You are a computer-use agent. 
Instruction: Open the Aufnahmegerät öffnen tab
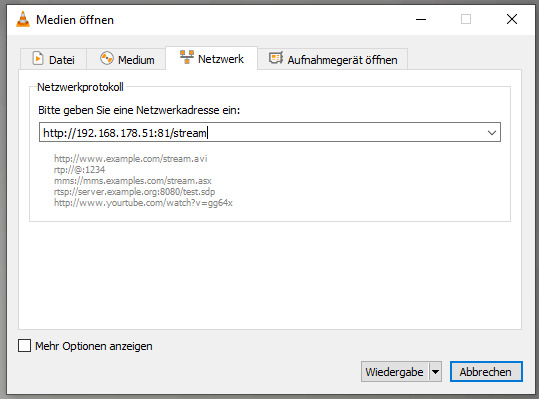point(333,59)
